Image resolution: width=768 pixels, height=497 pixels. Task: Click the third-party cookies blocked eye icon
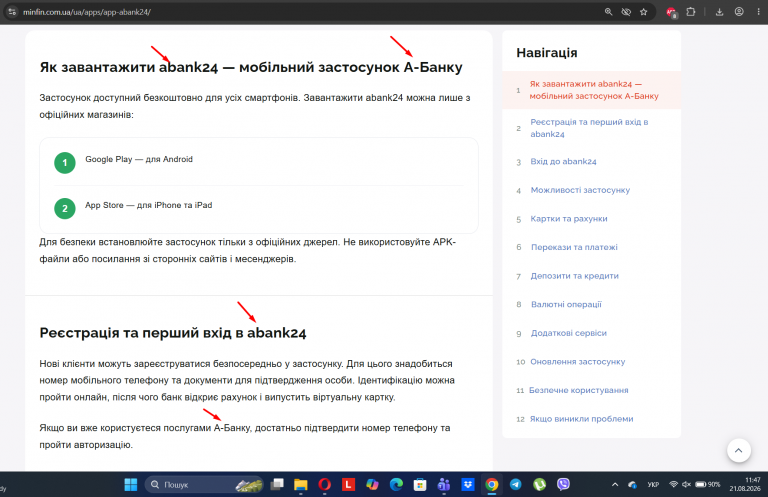point(626,12)
